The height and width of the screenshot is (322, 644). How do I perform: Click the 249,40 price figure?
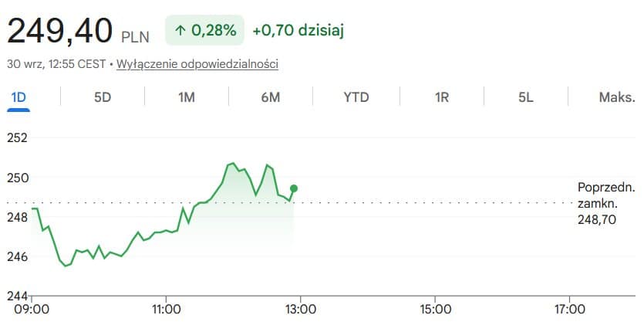59,31
